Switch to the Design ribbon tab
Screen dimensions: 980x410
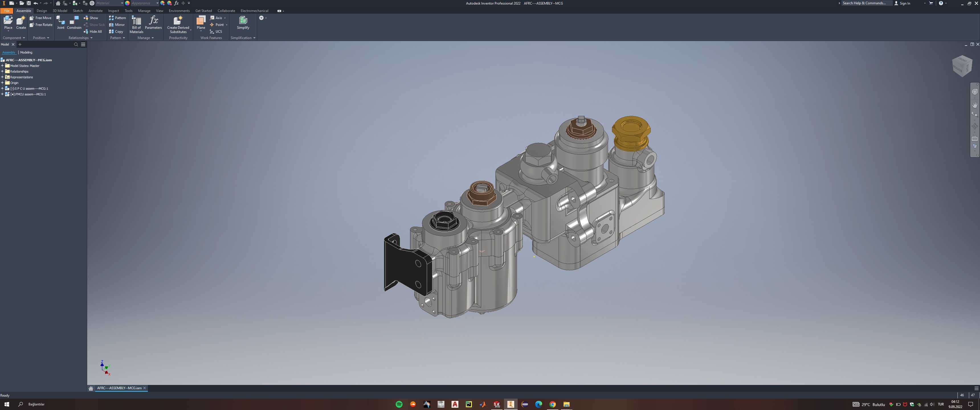tap(42, 11)
